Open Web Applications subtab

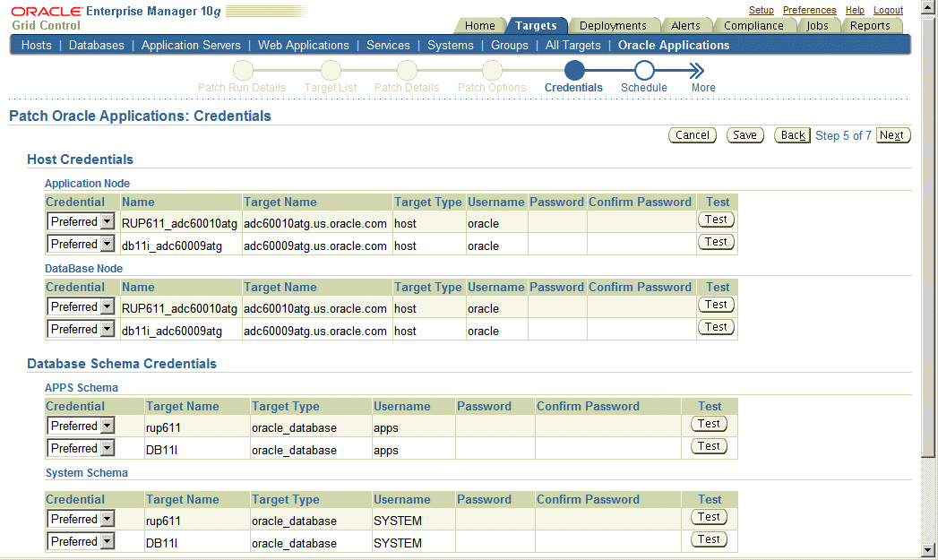[304, 45]
